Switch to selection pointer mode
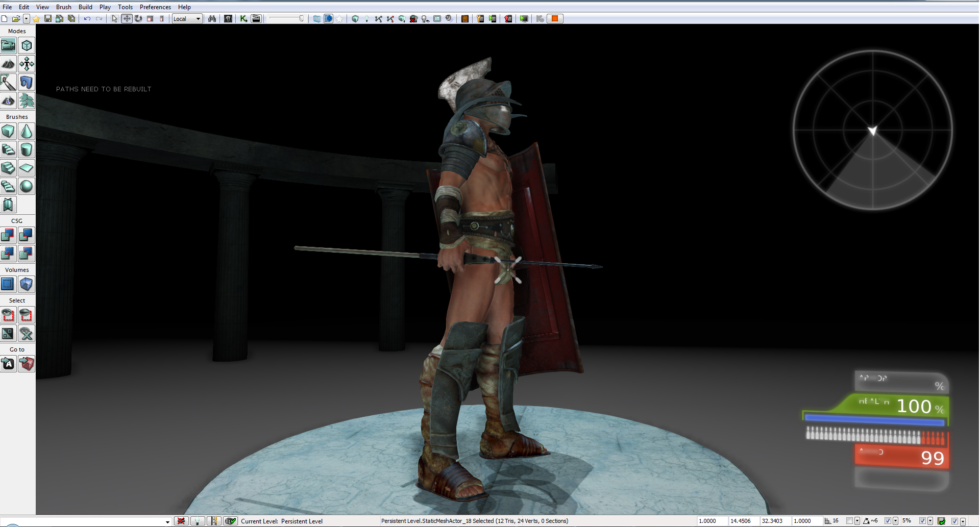The height and width of the screenshot is (527, 980). click(115, 19)
